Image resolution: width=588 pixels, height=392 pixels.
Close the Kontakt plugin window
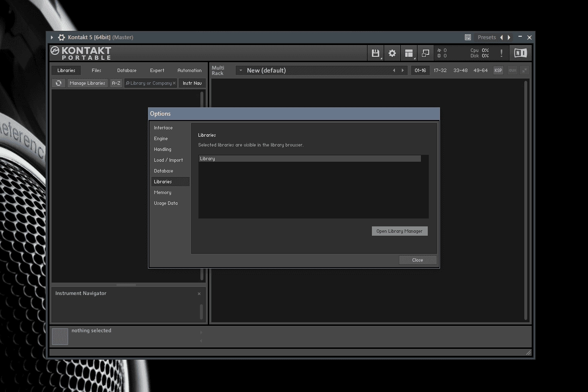529,37
